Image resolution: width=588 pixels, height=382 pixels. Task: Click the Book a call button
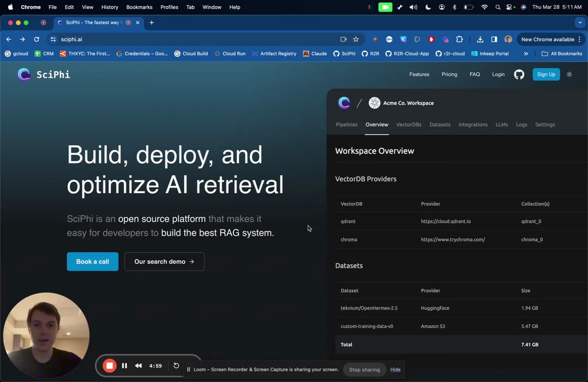[x=92, y=262]
